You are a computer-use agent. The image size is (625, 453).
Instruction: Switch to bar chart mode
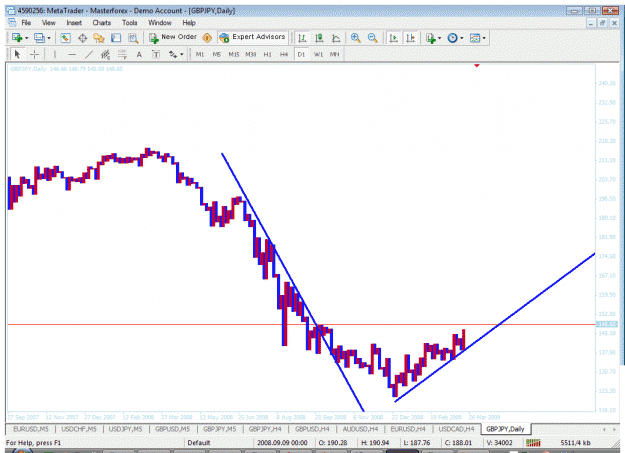point(302,38)
